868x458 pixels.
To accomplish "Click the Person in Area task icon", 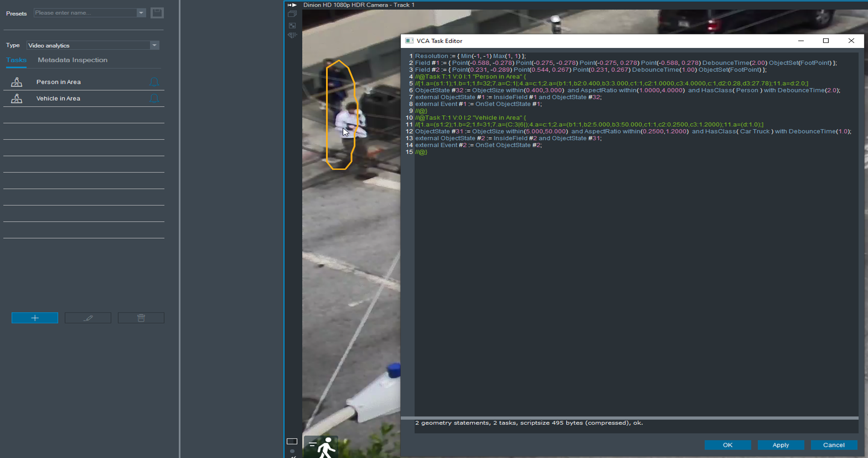I will tap(17, 82).
